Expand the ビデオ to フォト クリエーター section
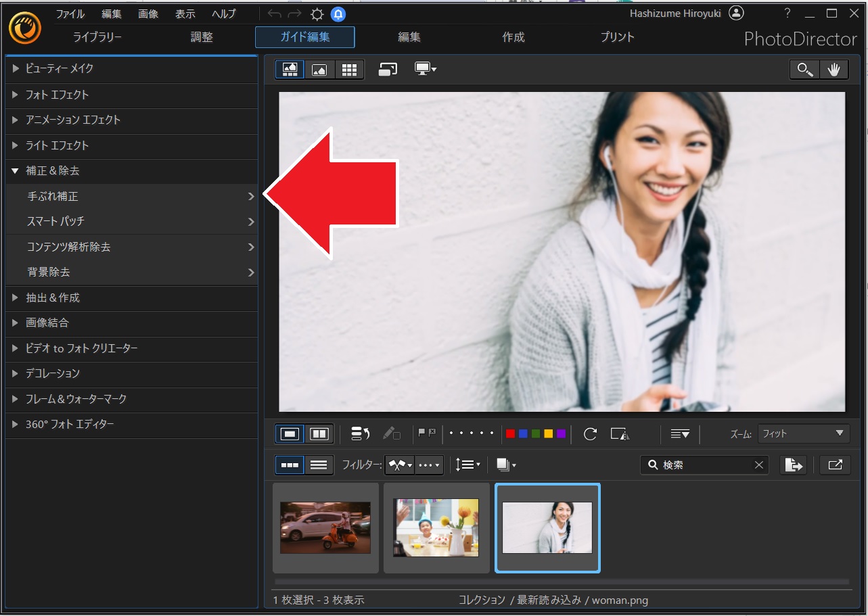868x616 pixels. [131, 348]
